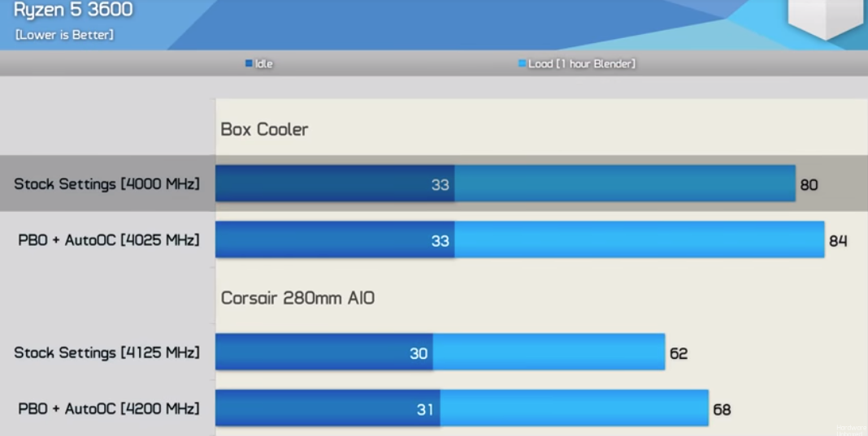Select the '[Lower is Better]' subtitle
868x436 pixels.
64,35
